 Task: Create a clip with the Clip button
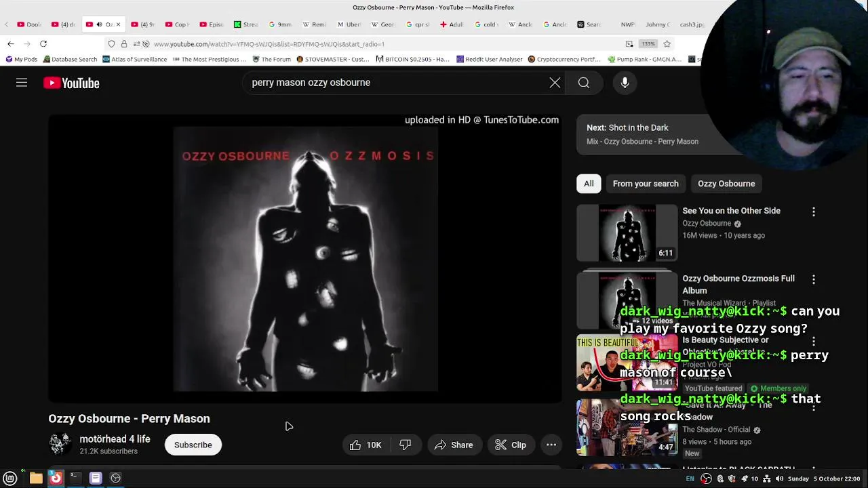pos(511,445)
